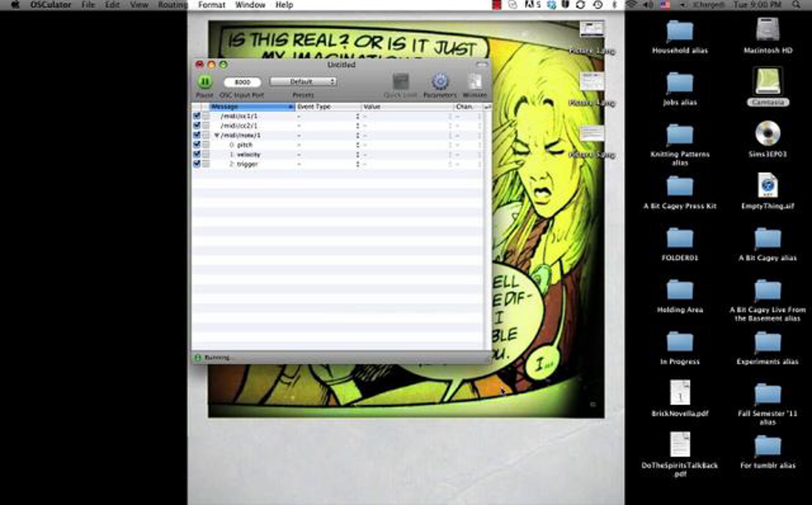The image size is (812, 505).
Task: Click the Time Machine icon in menu bar
Action: (598, 5)
